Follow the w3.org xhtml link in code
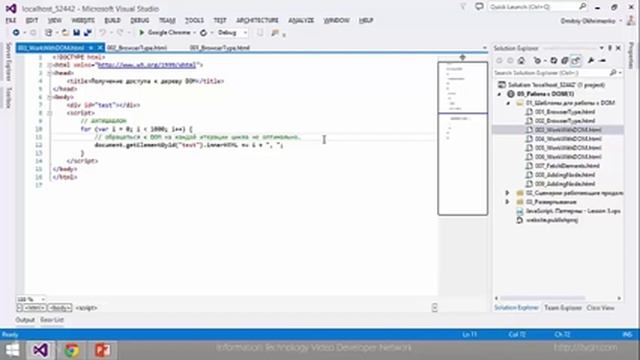640x360 pixels. pos(147,65)
